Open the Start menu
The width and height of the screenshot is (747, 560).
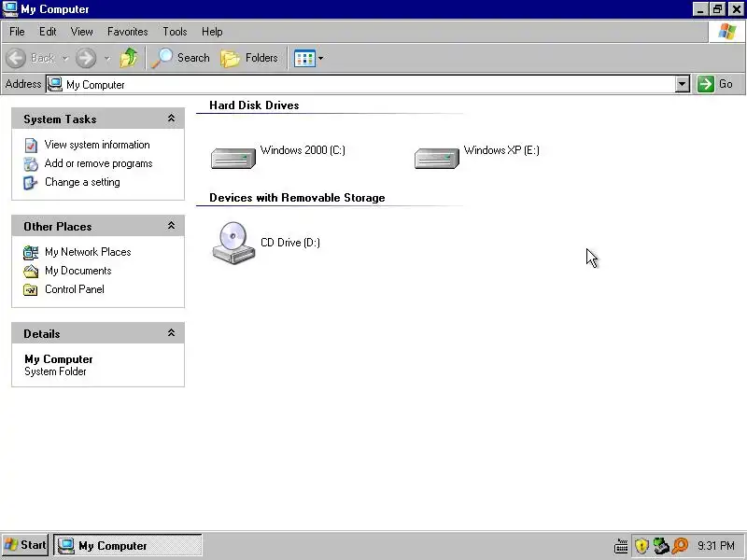click(x=25, y=545)
